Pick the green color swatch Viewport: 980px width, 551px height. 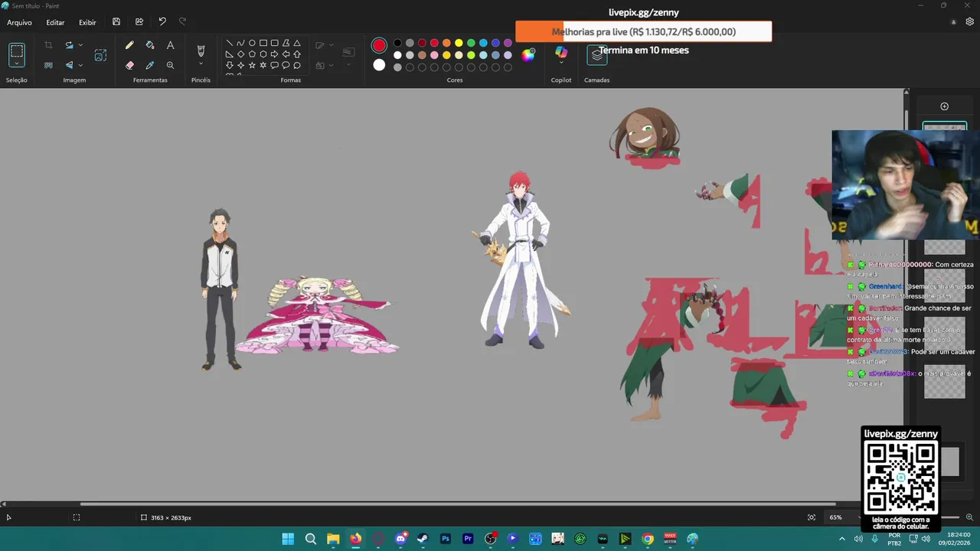pos(471,43)
